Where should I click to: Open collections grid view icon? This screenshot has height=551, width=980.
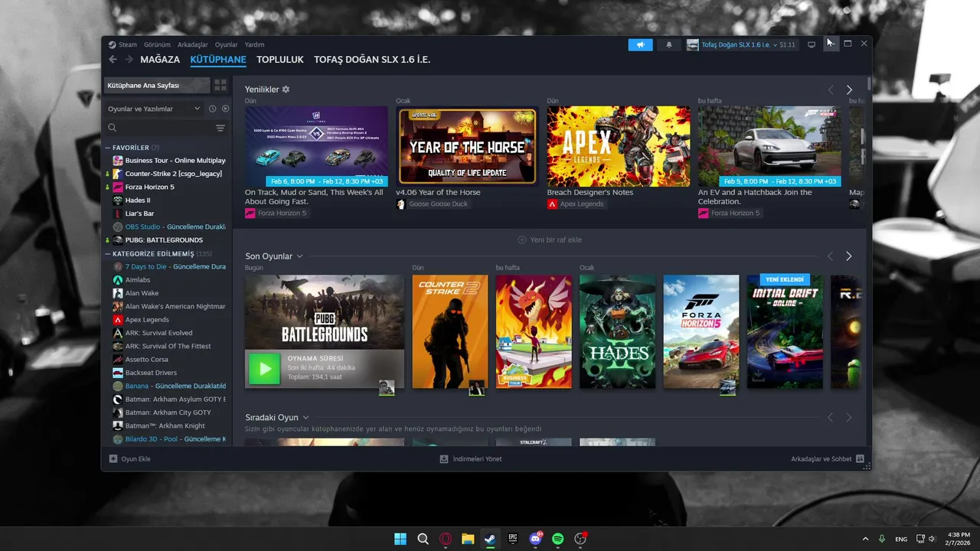[220, 85]
